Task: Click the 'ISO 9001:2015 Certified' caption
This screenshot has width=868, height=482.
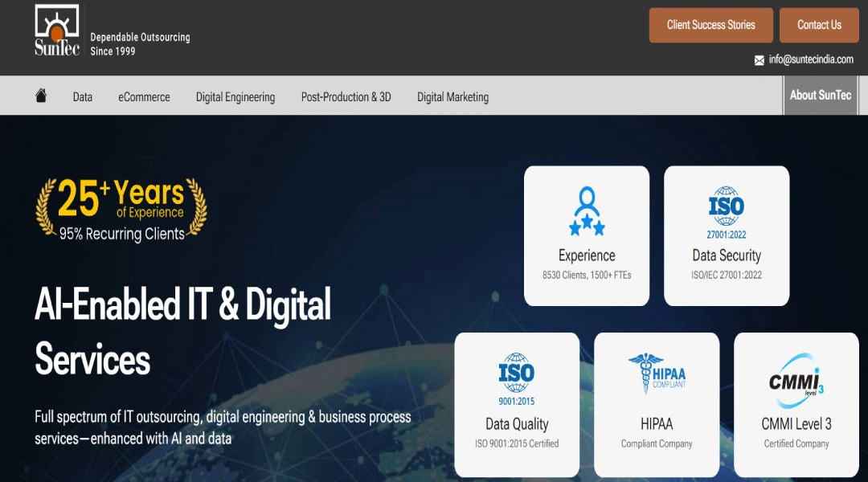Action: coord(517,443)
